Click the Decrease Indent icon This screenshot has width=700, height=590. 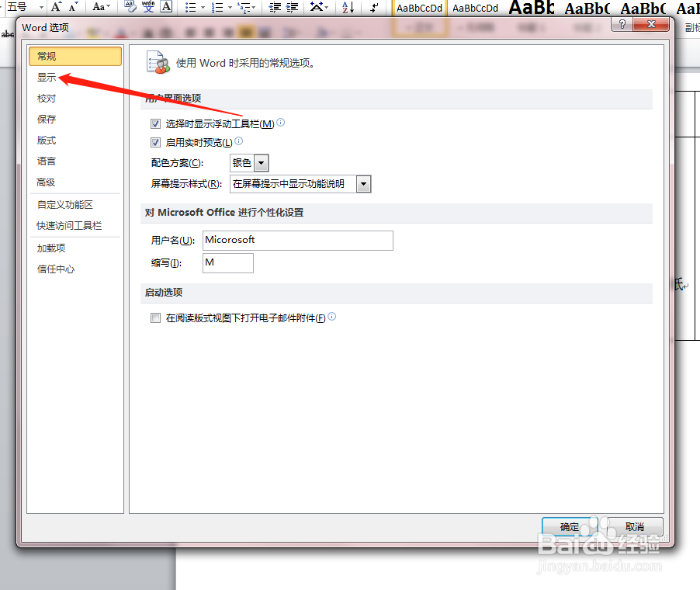click(x=275, y=7)
